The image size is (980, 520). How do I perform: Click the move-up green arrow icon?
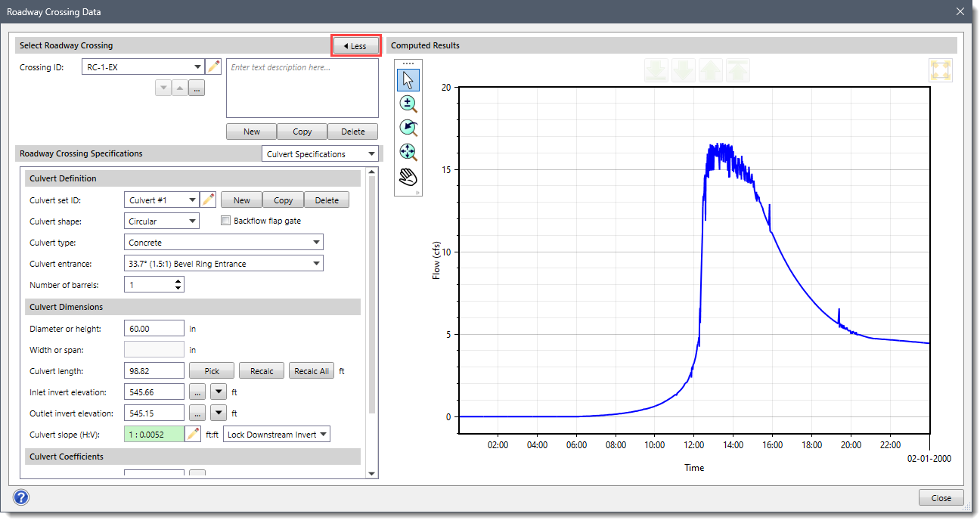point(711,70)
